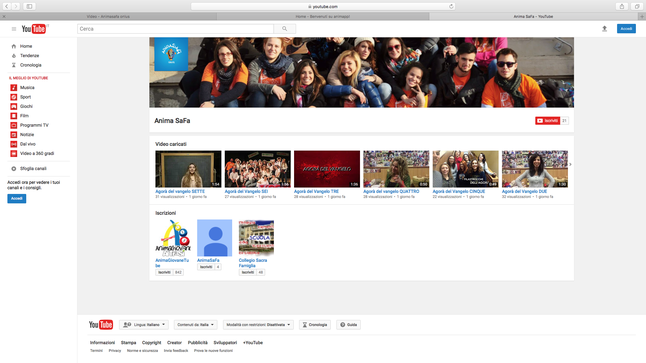This screenshot has height=363, width=646.
Task: Subscribe with the red Iscriviti button
Action: pos(548,121)
